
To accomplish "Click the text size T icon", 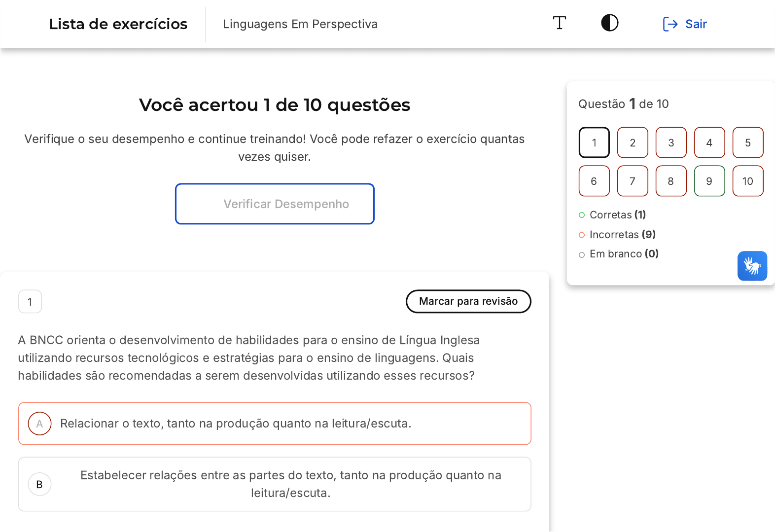I will [559, 23].
